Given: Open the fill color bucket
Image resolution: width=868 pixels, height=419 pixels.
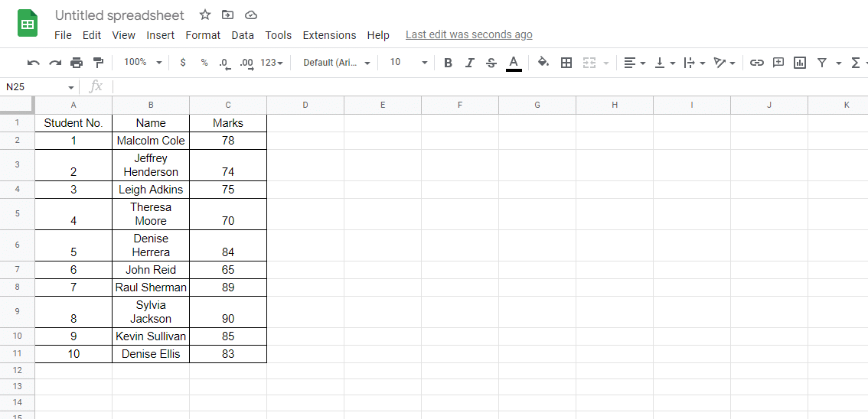Looking at the screenshot, I should tap(543, 63).
